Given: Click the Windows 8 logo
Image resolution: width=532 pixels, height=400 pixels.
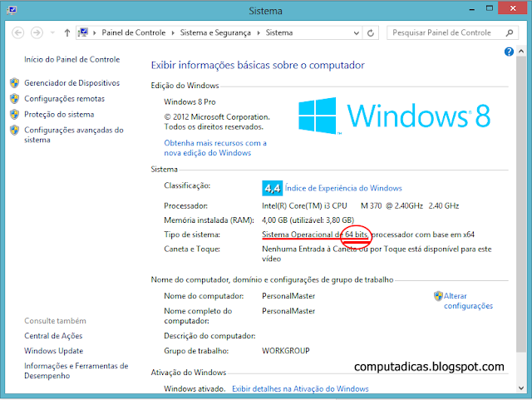Looking at the screenshot, I should (x=394, y=116).
